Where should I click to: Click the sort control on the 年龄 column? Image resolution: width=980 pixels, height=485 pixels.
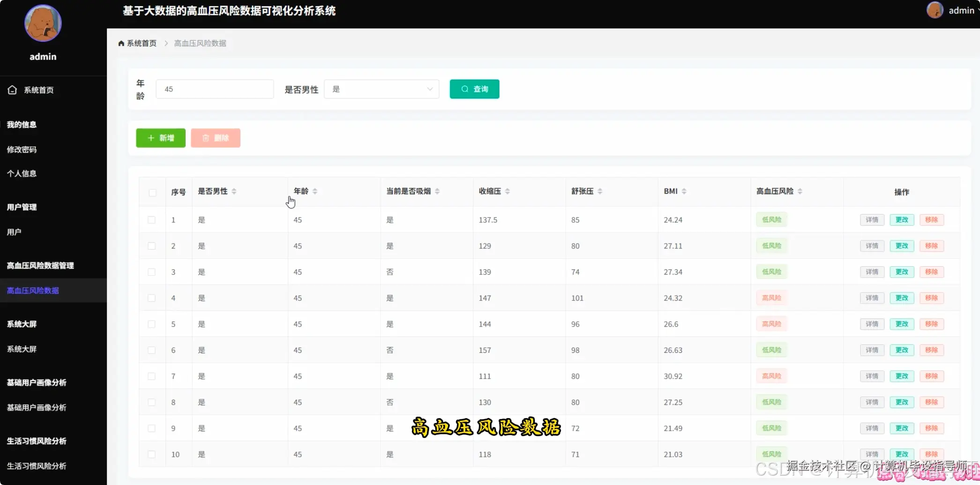click(314, 191)
